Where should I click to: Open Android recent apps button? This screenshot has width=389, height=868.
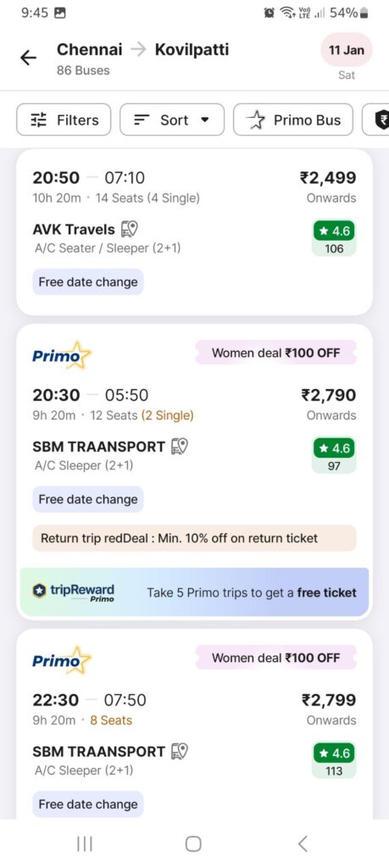[84, 844]
